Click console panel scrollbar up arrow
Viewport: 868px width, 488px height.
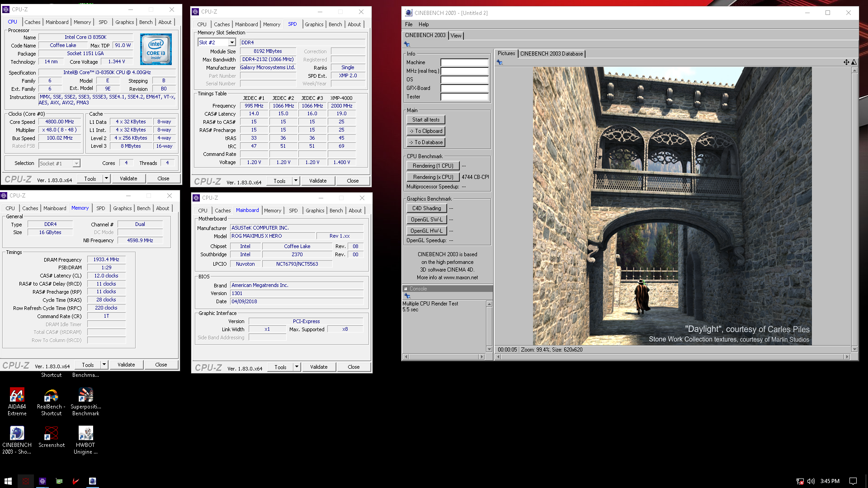coord(489,304)
